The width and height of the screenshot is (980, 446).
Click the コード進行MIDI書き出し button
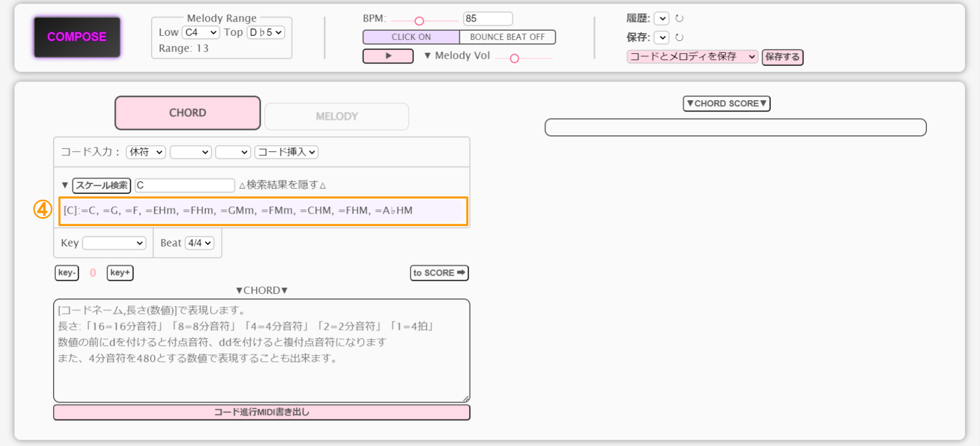pos(261,412)
